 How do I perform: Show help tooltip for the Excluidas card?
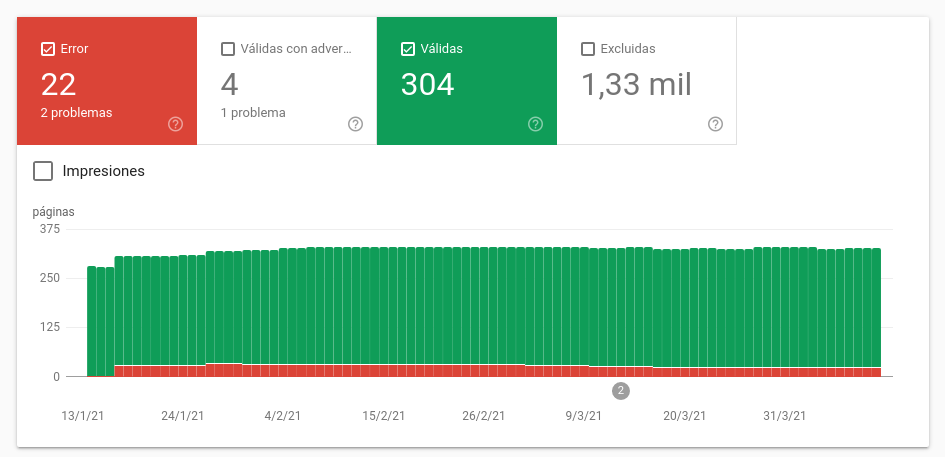click(x=715, y=124)
